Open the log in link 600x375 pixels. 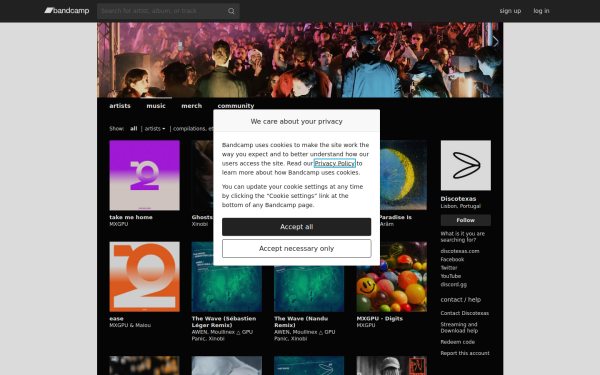click(x=541, y=11)
